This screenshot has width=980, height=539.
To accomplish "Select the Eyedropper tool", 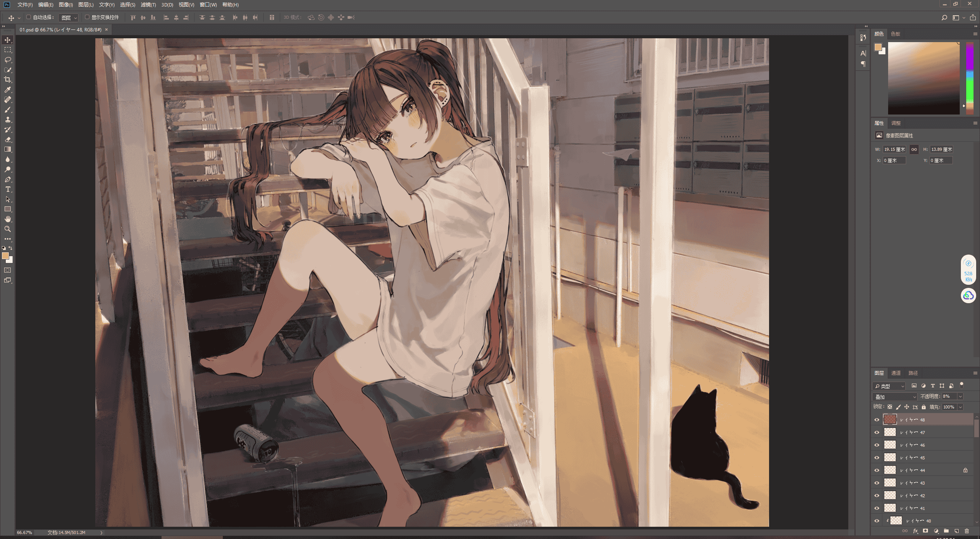I will [x=8, y=90].
